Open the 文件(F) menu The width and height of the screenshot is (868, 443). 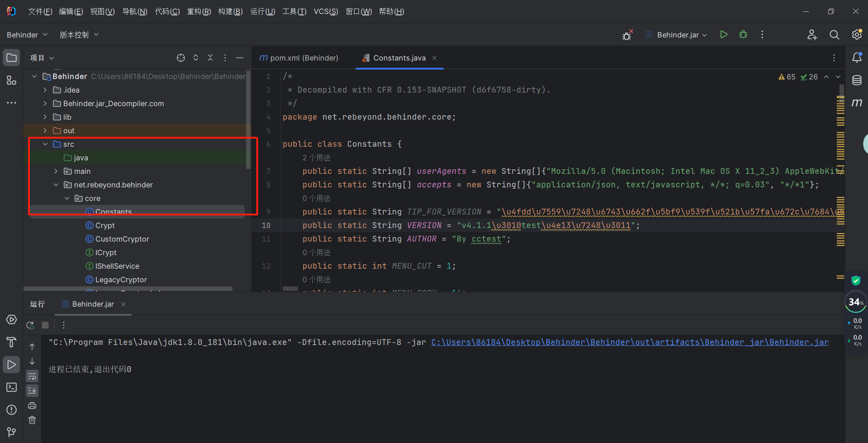tap(40, 11)
